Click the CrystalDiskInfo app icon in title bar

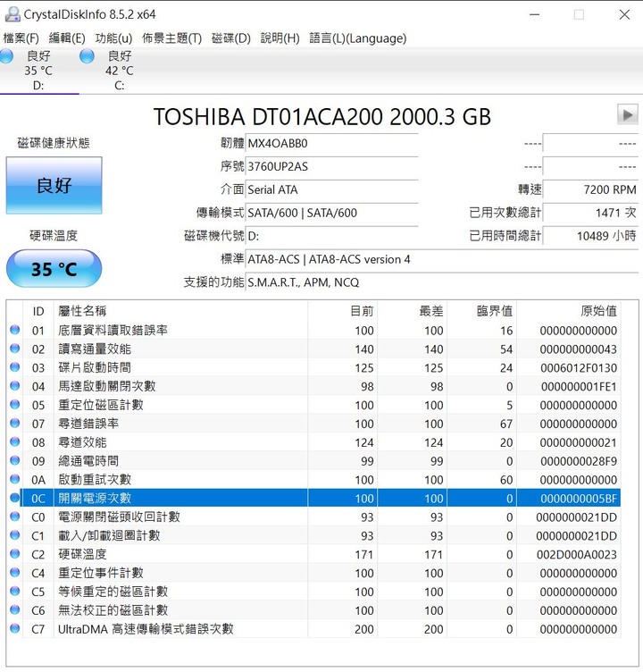coord(12,14)
